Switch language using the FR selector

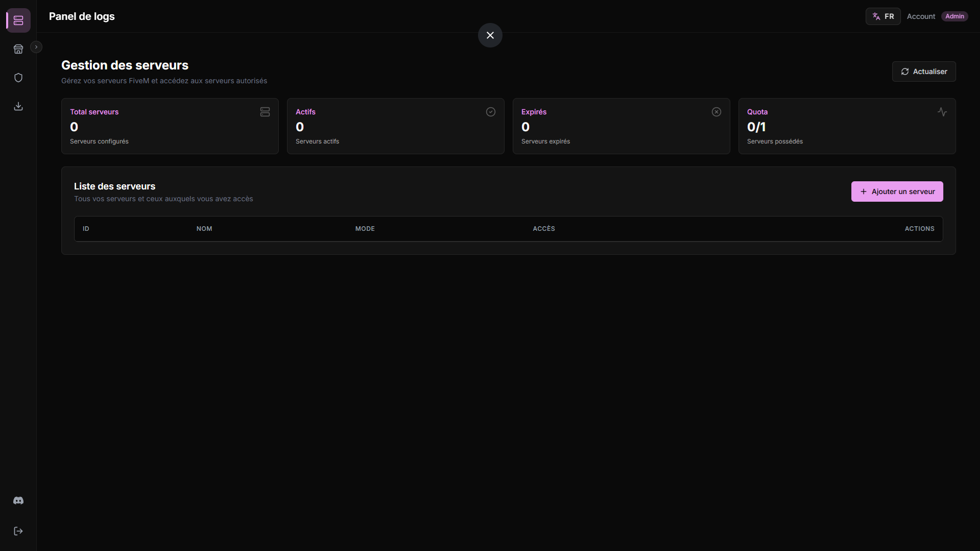(x=883, y=16)
